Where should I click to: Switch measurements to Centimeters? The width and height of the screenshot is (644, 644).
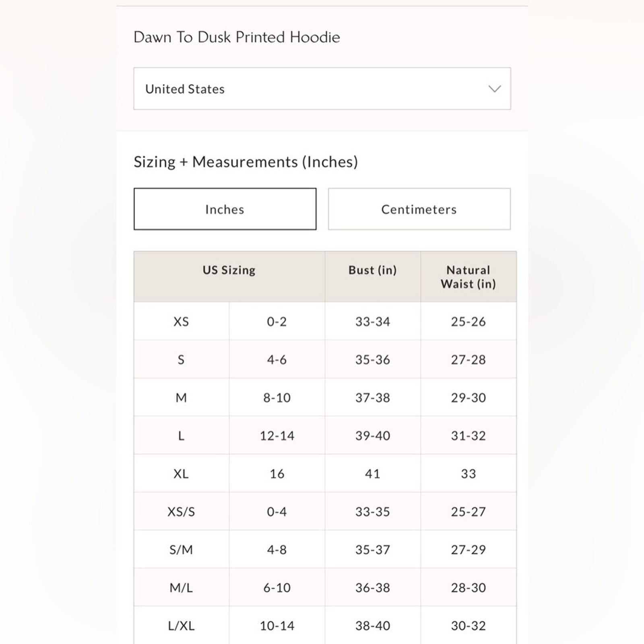419,209
